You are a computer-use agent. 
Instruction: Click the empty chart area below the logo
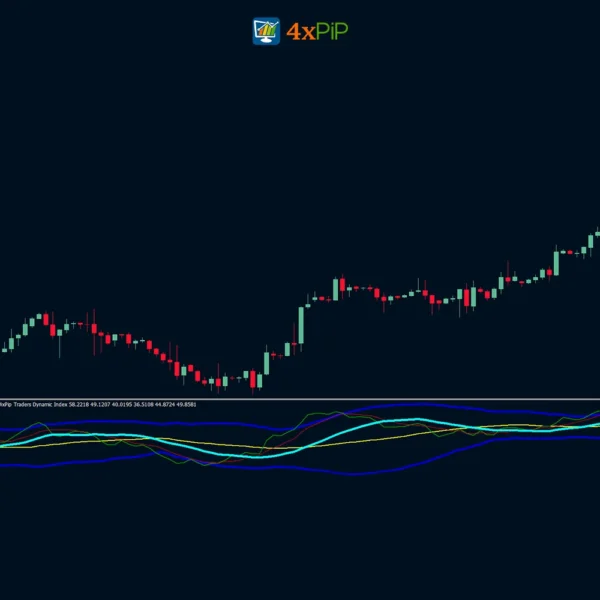[300, 150]
